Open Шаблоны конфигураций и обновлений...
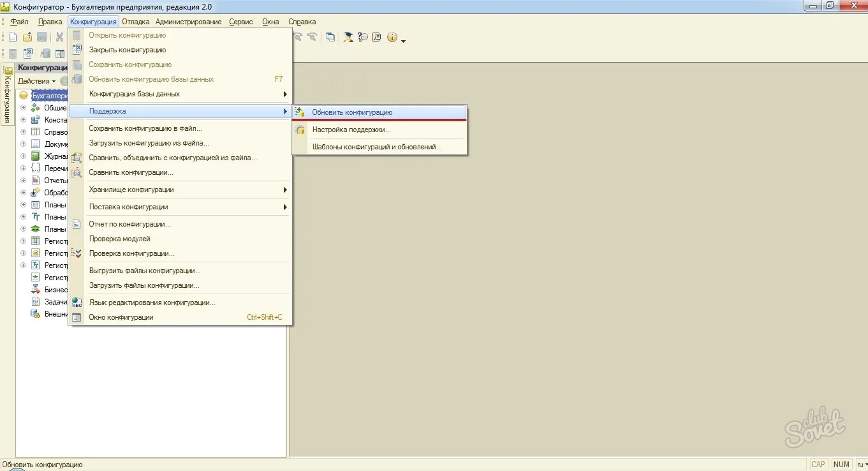868x471 pixels. click(379, 147)
